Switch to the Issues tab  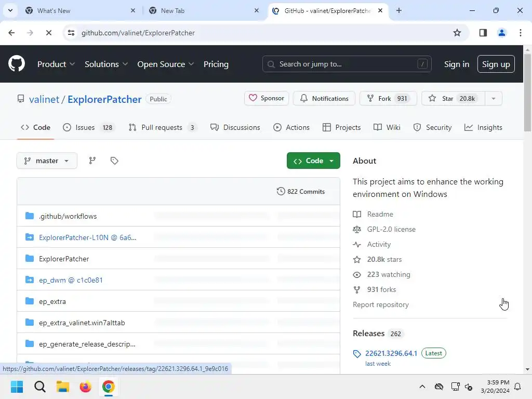(x=88, y=127)
